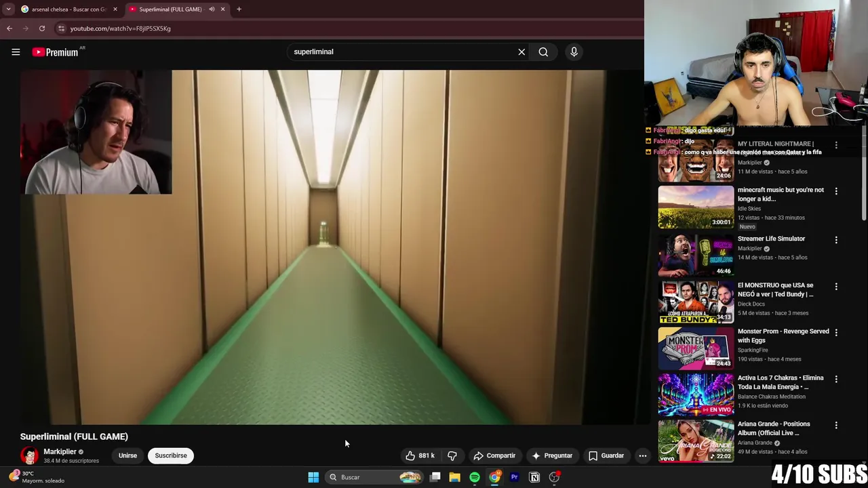Switch to arsenal chelsea search tab
Screen dimensions: 868x488
(x=68, y=9)
